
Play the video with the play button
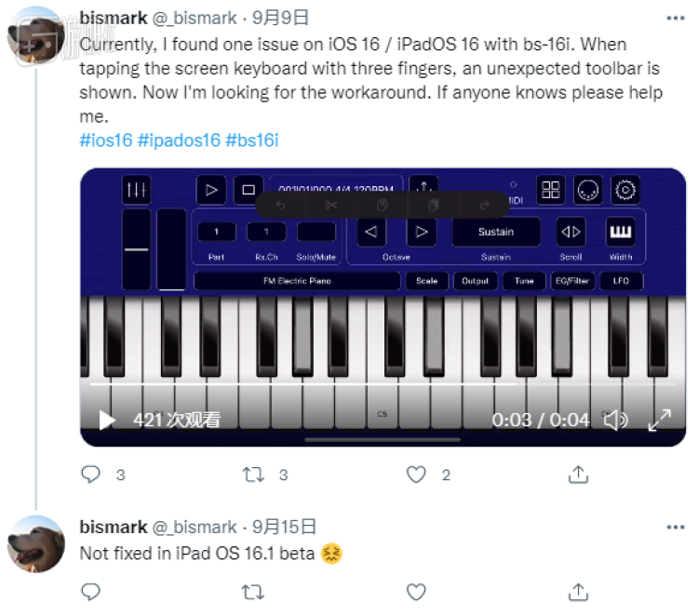tap(106, 421)
